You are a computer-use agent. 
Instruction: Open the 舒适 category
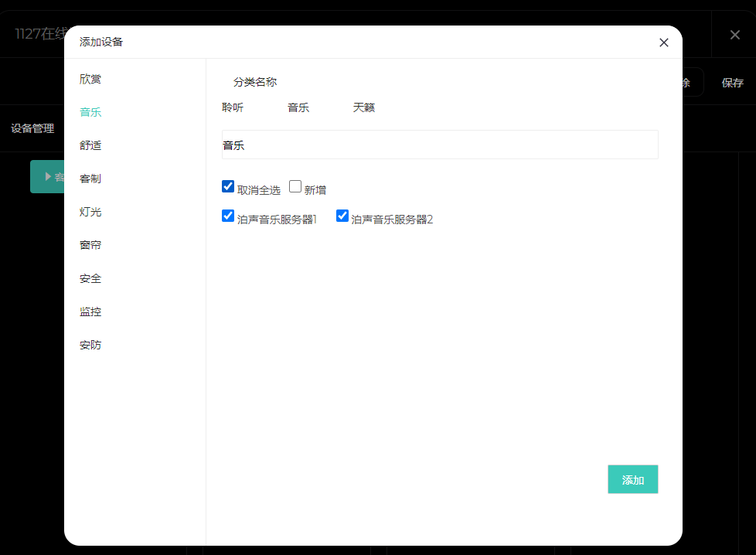90,145
